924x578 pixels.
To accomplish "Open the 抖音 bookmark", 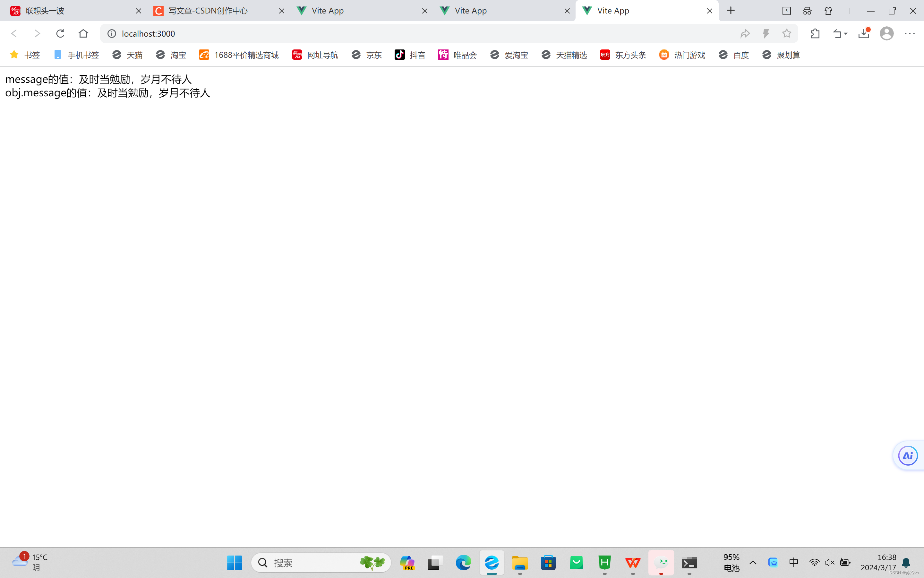I will (410, 55).
